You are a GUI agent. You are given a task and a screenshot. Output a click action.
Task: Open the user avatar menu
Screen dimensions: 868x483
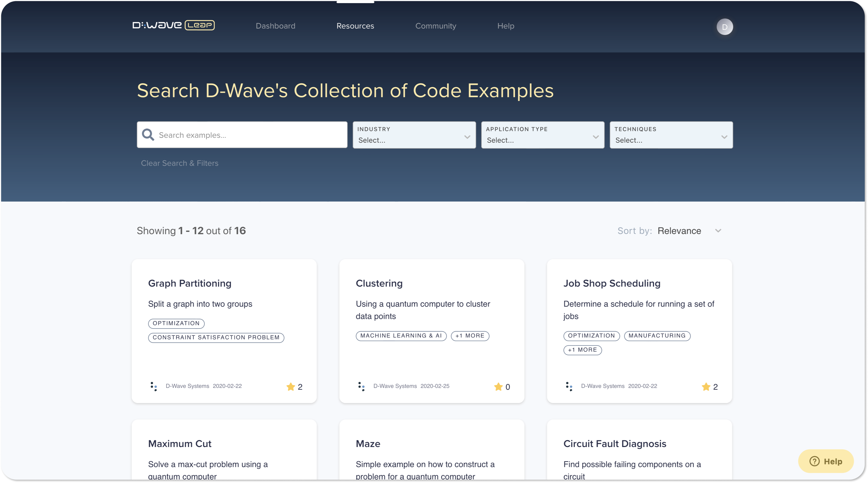coord(725,27)
